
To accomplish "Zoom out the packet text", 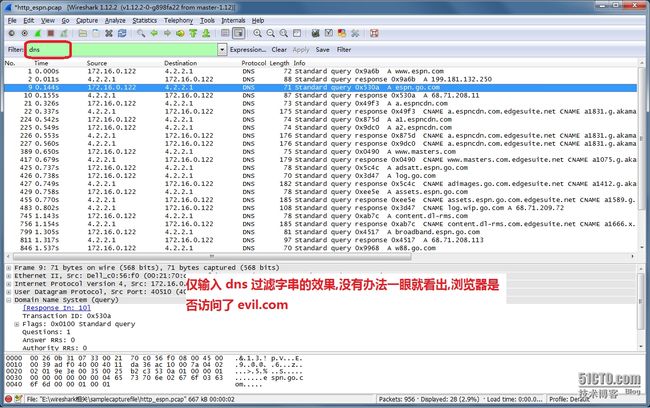I will tap(271, 33).
